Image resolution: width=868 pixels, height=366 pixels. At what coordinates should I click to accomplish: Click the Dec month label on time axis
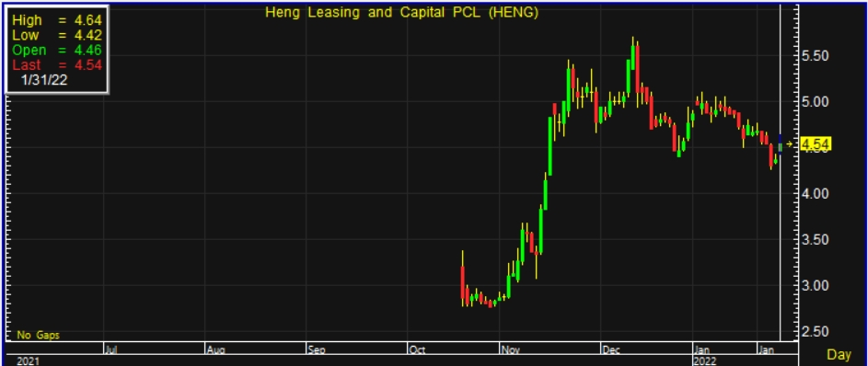(x=610, y=349)
